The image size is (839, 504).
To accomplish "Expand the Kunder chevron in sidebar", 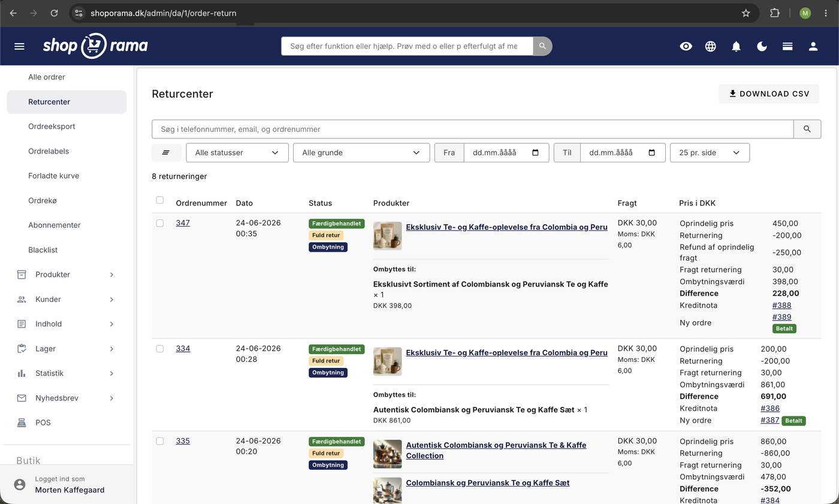I will point(111,299).
